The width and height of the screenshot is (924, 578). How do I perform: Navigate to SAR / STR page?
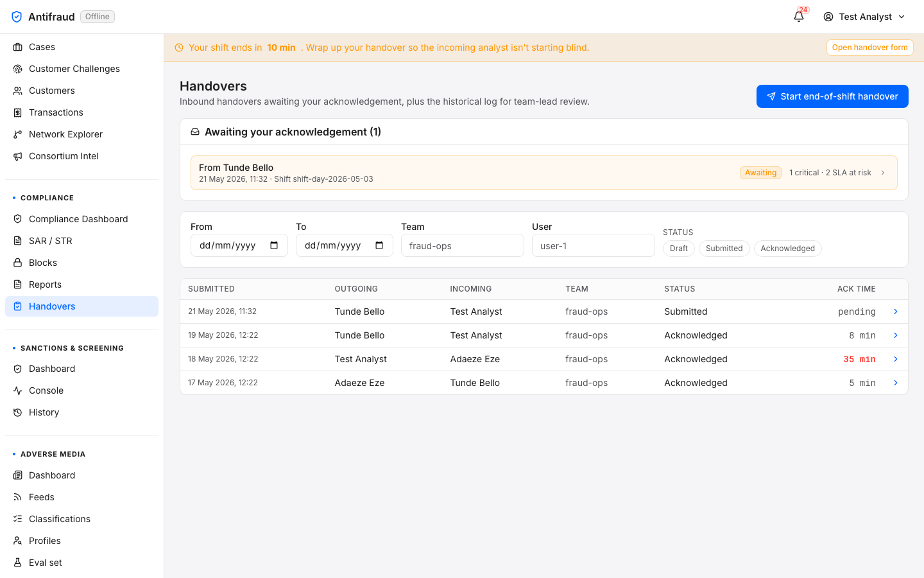pos(81,241)
